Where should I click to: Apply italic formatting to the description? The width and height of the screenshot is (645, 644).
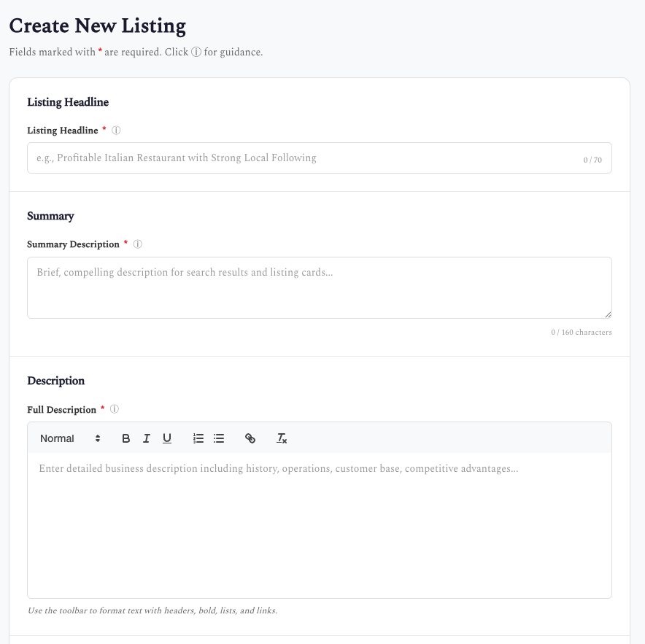[x=146, y=438]
